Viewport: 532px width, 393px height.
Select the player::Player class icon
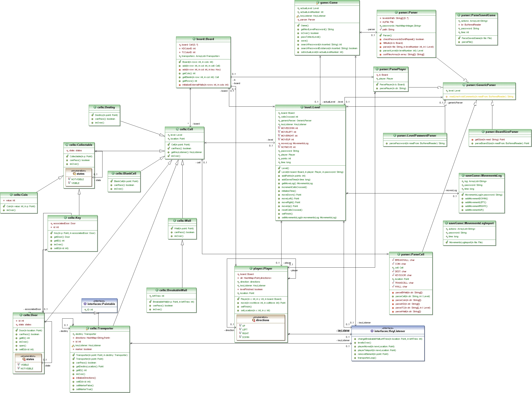tap(251, 269)
